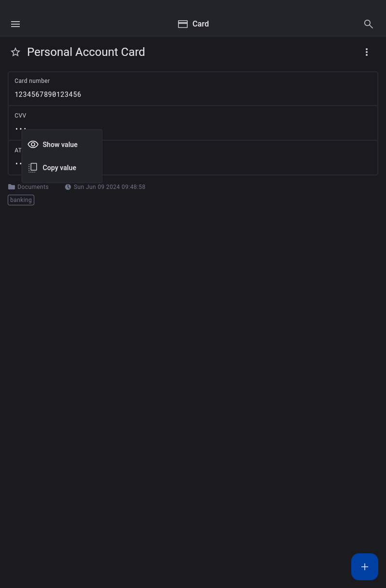Open the Documents folder label
The width and height of the screenshot is (386, 588).
(33, 187)
